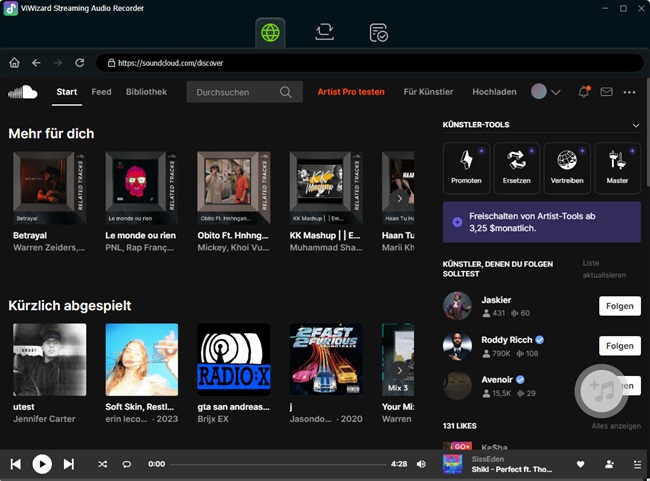Screen dimensions: 650x481
Task: Click the playback progress bar
Action: tap(278, 464)
